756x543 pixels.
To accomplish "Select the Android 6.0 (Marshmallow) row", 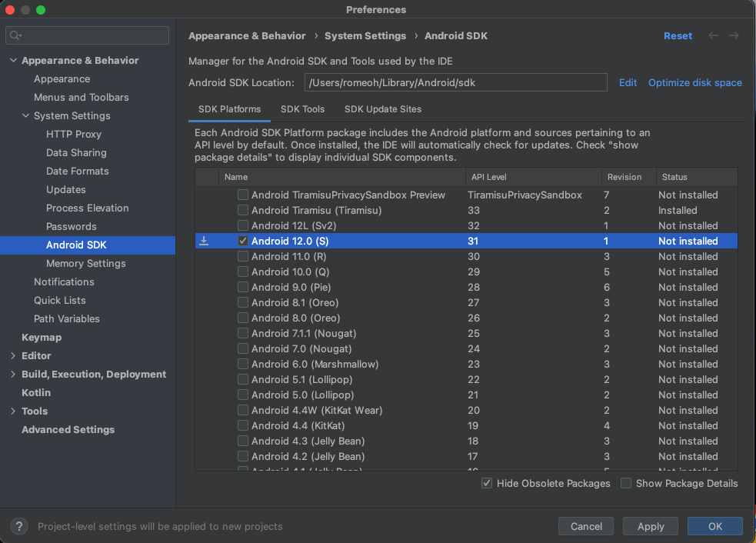I will (466, 364).
